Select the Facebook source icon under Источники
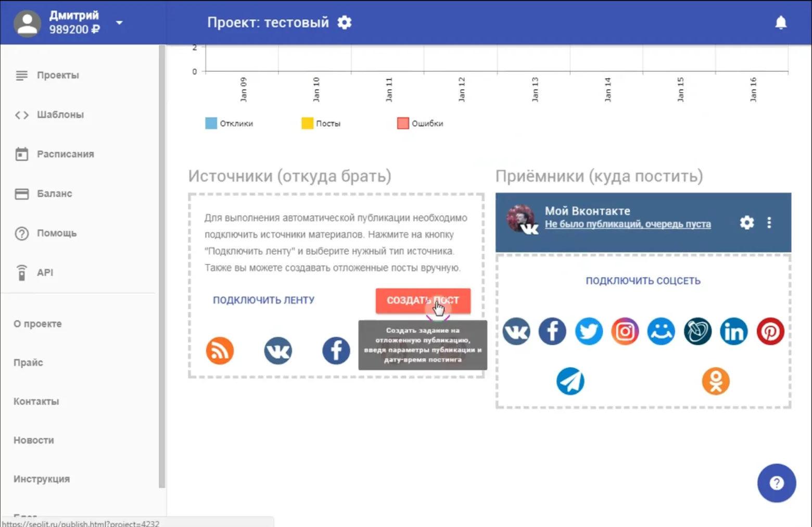This screenshot has height=527, width=812. click(x=336, y=350)
